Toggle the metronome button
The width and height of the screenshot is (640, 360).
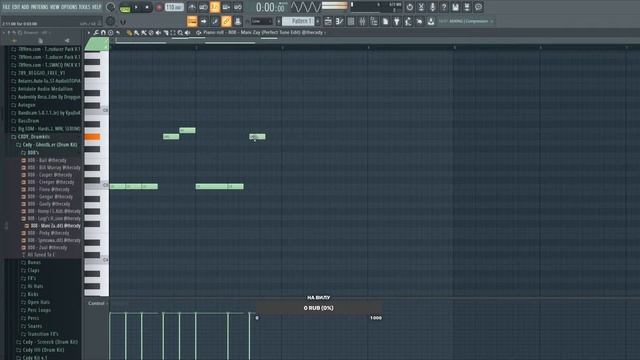[192, 7]
